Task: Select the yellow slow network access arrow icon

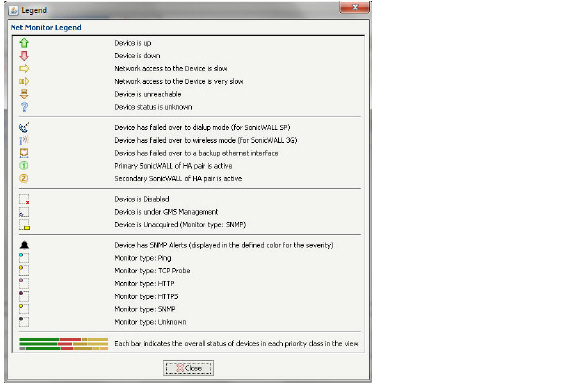Action: pos(24,69)
